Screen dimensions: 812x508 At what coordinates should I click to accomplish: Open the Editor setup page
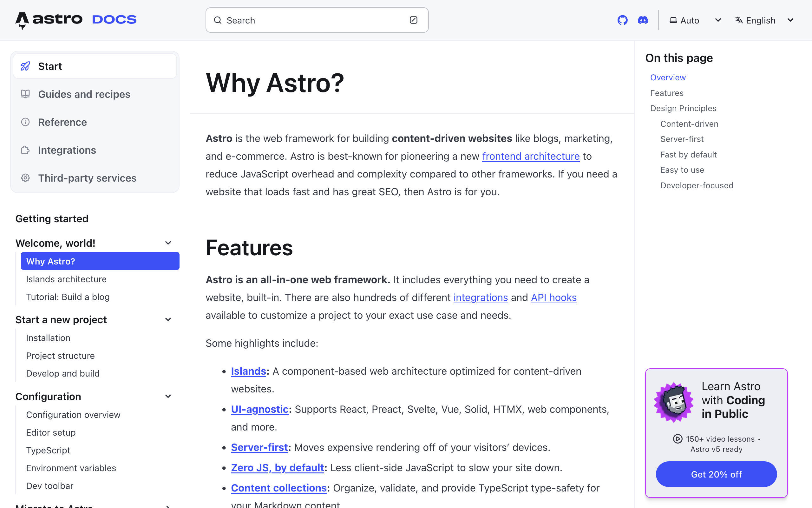[51, 432]
